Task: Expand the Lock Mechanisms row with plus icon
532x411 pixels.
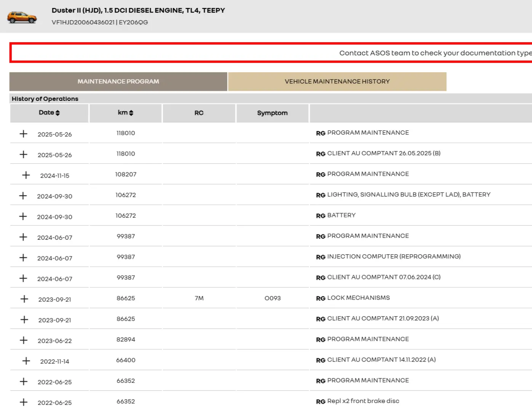Action: pyautogui.click(x=24, y=299)
